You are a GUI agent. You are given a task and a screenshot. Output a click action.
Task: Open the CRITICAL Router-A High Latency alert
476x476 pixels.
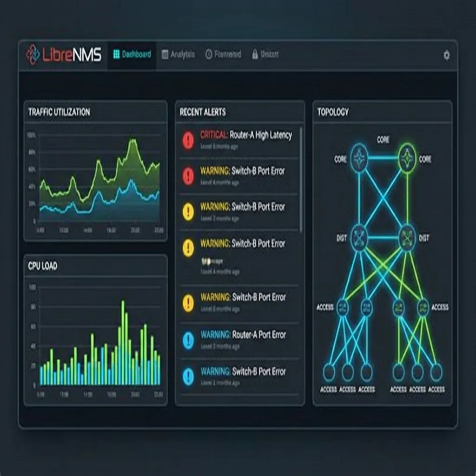246,135
